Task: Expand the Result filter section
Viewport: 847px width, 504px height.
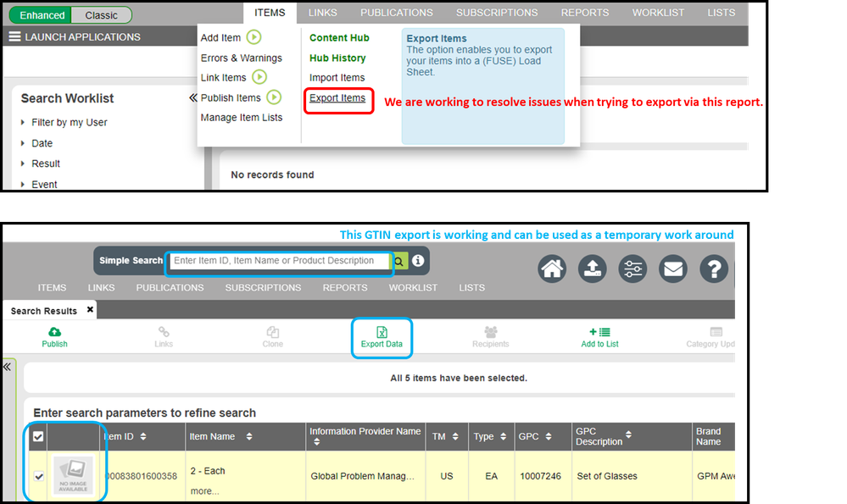Action: pyautogui.click(x=46, y=163)
